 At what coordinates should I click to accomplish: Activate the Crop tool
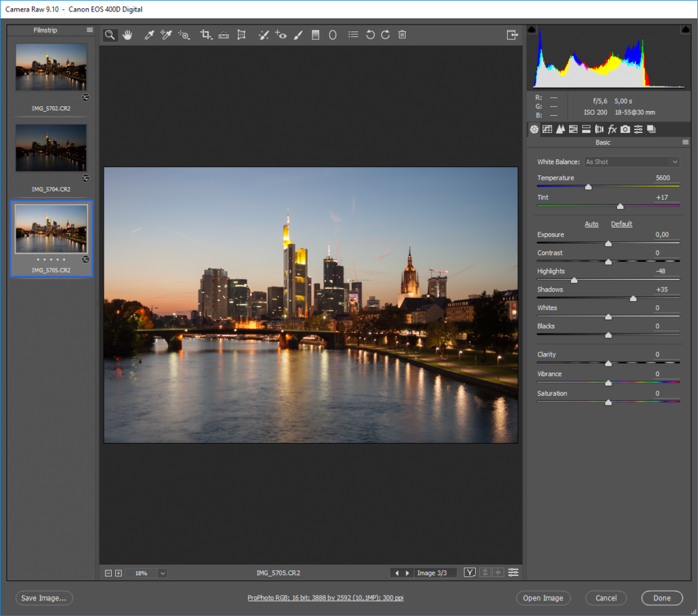[x=206, y=35]
